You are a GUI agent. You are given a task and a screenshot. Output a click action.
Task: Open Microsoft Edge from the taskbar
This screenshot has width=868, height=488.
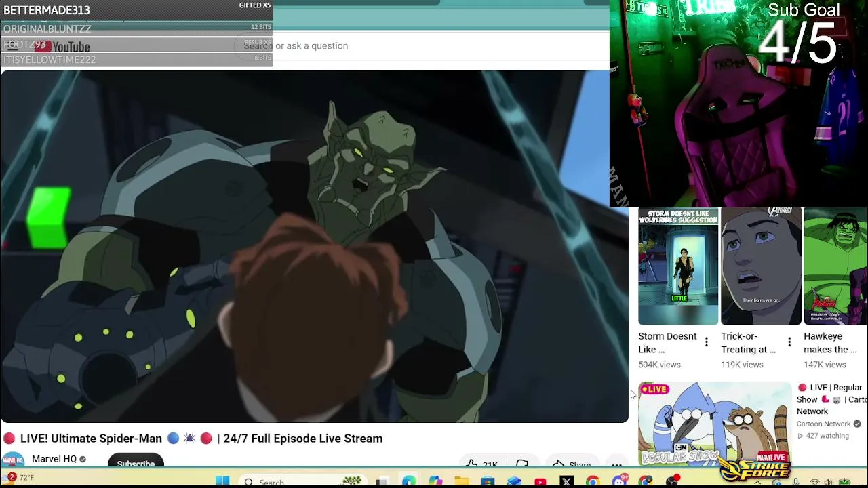click(409, 481)
